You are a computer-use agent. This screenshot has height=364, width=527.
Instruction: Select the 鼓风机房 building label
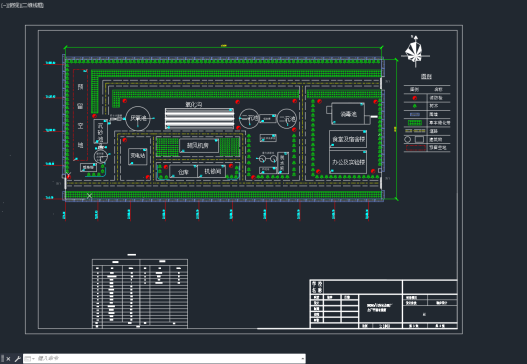tap(198, 146)
